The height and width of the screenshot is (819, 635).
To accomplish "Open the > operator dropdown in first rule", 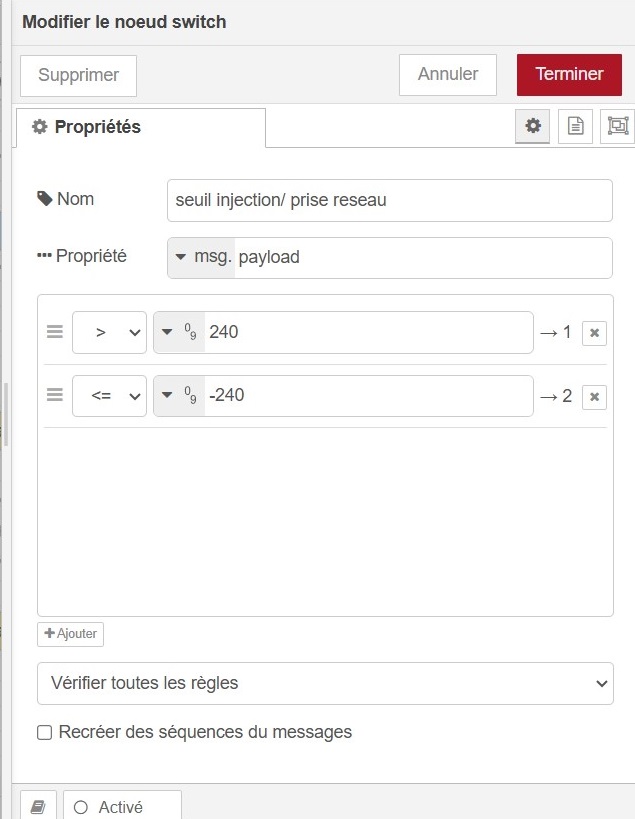I will [110, 333].
